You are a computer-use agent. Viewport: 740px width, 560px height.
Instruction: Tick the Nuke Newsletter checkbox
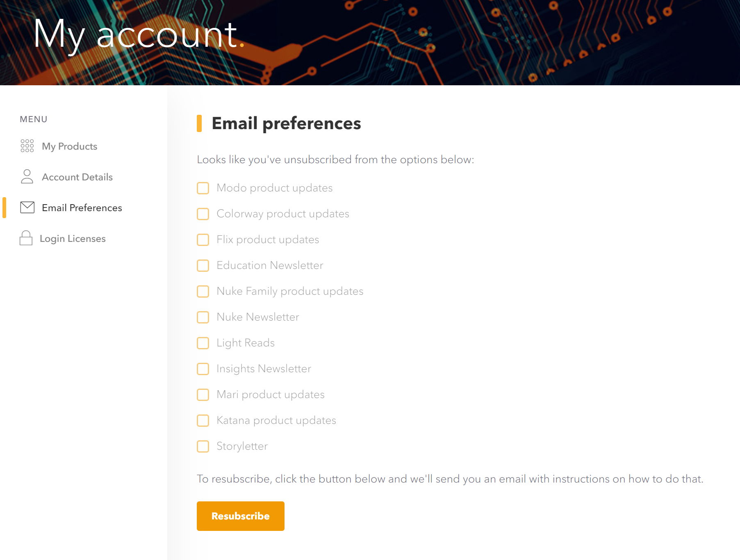[x=203, y=317]
